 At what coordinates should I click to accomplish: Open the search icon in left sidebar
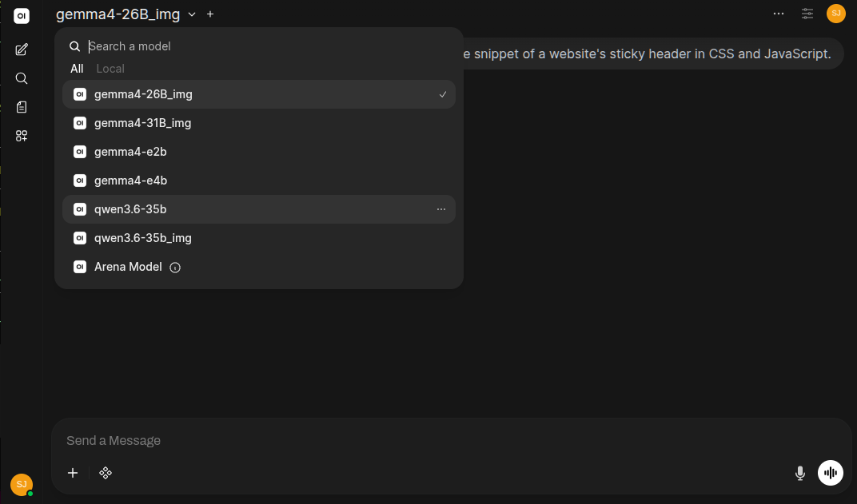click(x=22, y=78)
